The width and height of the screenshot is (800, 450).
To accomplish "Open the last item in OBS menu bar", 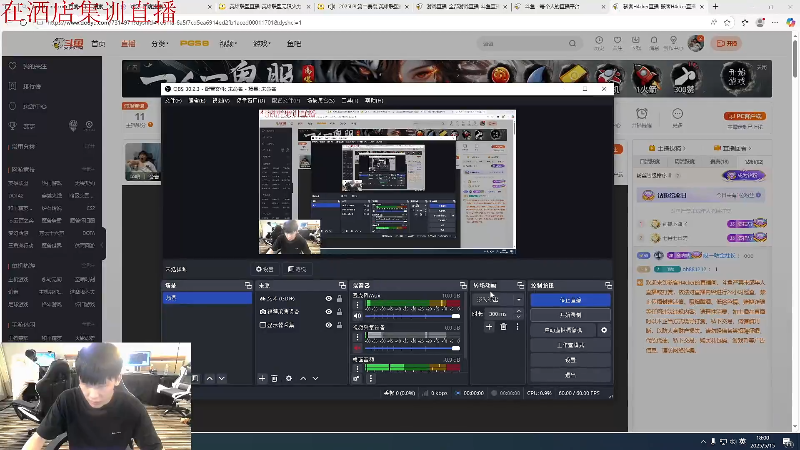I will (374, 101).
